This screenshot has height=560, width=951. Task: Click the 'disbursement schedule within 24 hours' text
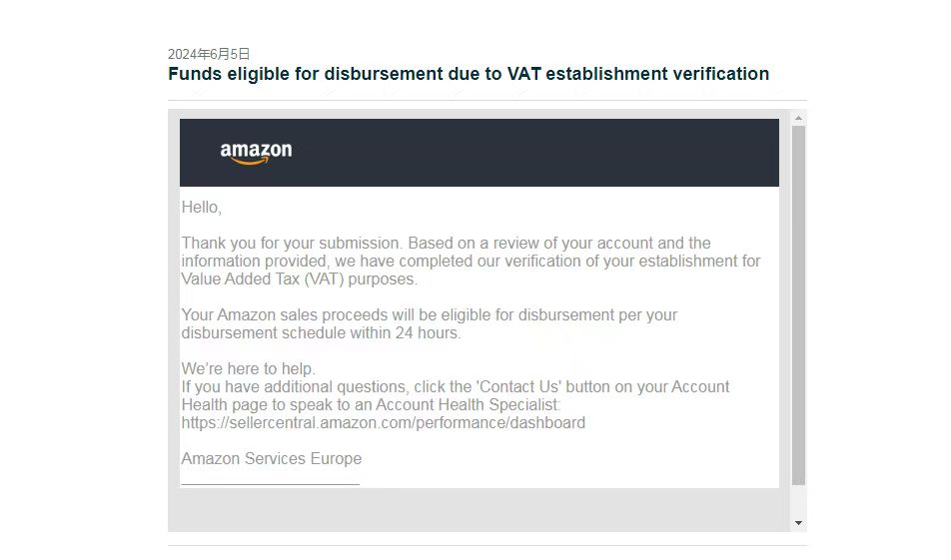pos(321,333)
